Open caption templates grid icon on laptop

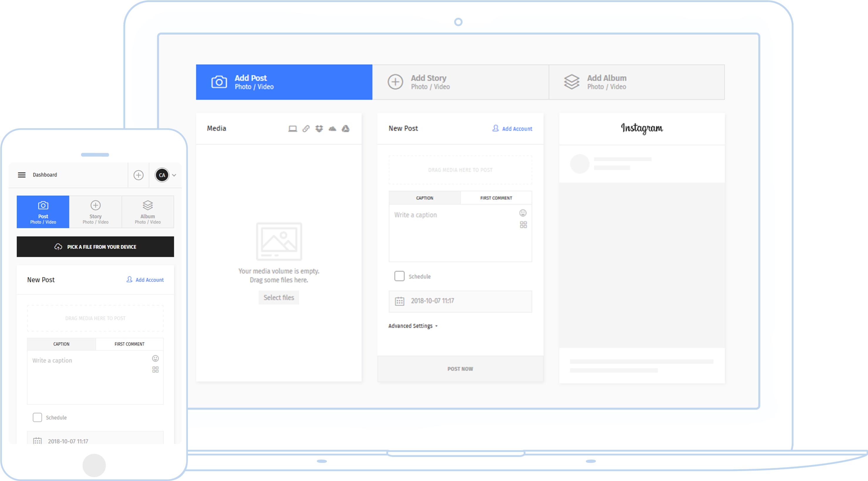tap(523, 225)
